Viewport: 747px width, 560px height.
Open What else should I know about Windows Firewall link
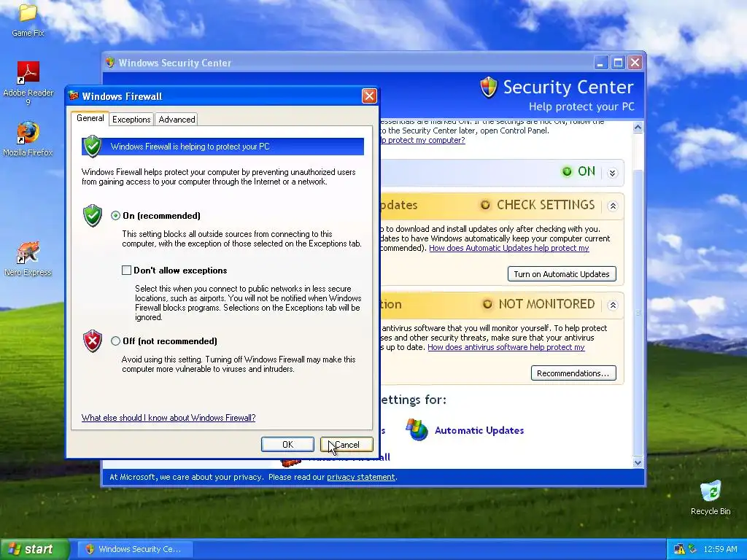point(169,418)
